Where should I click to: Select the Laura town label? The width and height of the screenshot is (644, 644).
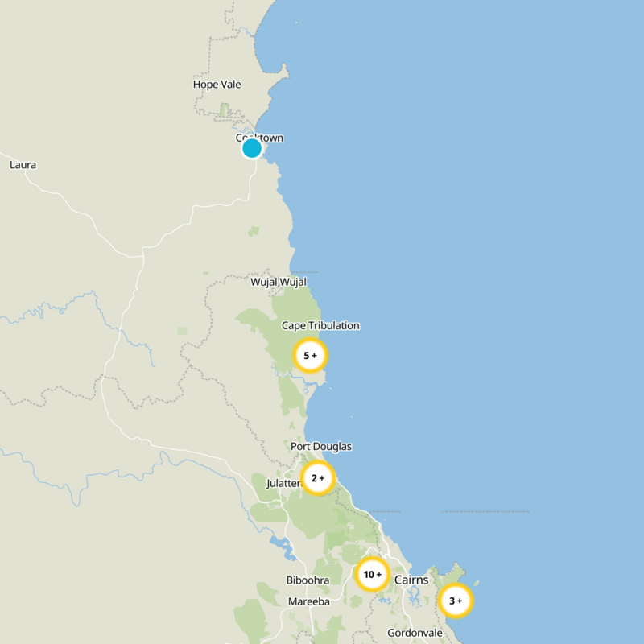(22, 163)
